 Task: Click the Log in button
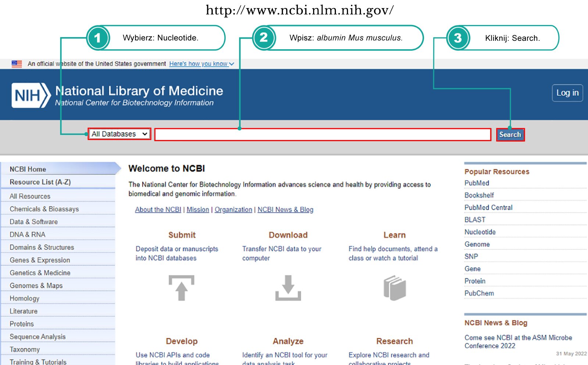point(567,93)
